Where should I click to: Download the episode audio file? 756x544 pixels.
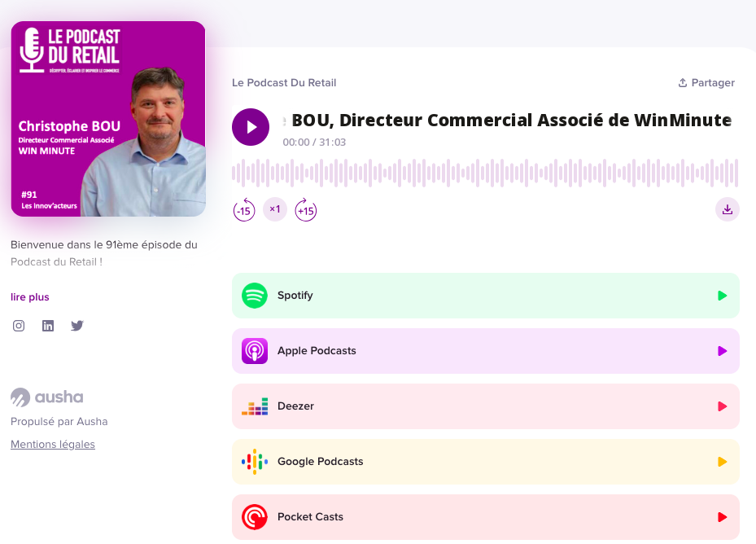727,209
